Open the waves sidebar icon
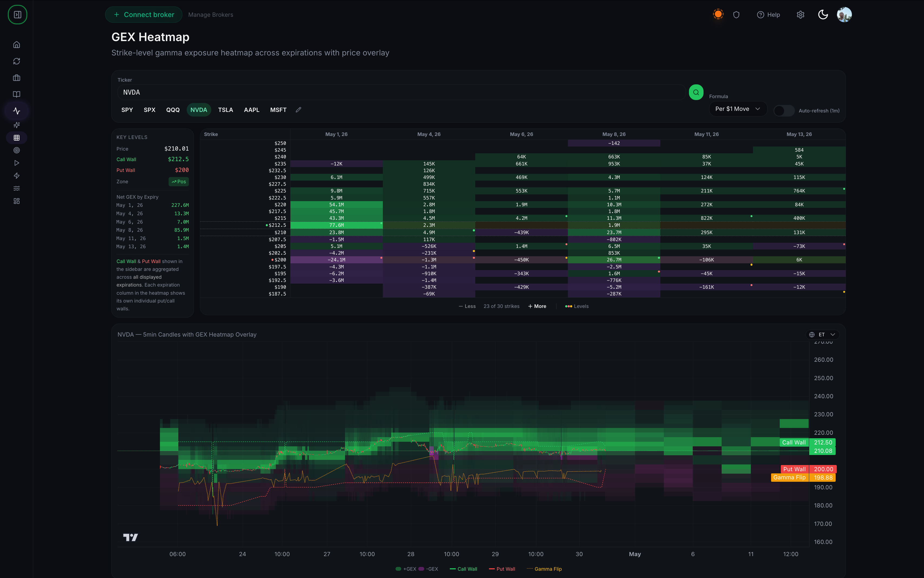 tap(16, 188)
